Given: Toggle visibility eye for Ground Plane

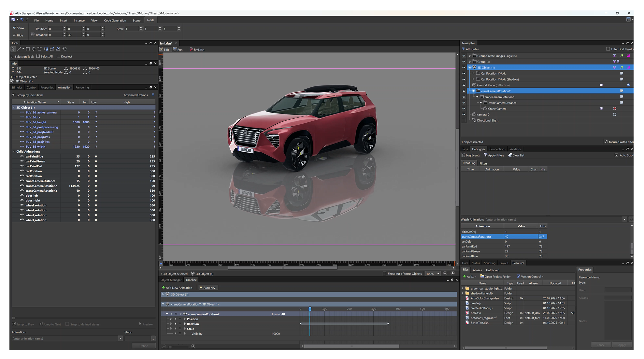Looking at the screenshot, I should click(x=464, y=85).
